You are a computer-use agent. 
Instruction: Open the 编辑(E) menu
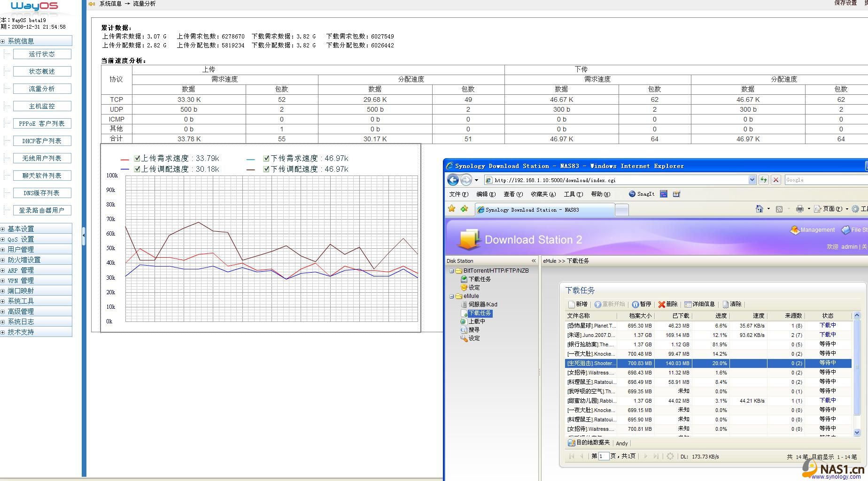[486, 194]
